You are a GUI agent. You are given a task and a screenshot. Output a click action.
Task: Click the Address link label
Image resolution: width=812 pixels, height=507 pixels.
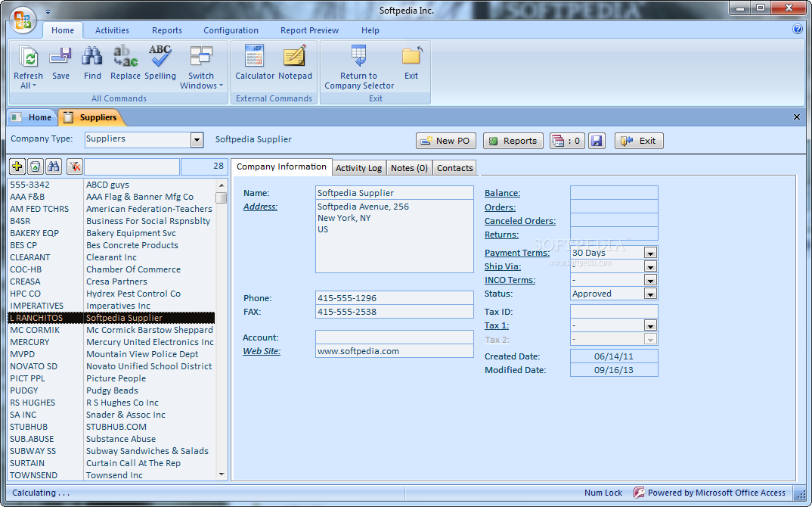pyautogui.click(x=261, y=207)
